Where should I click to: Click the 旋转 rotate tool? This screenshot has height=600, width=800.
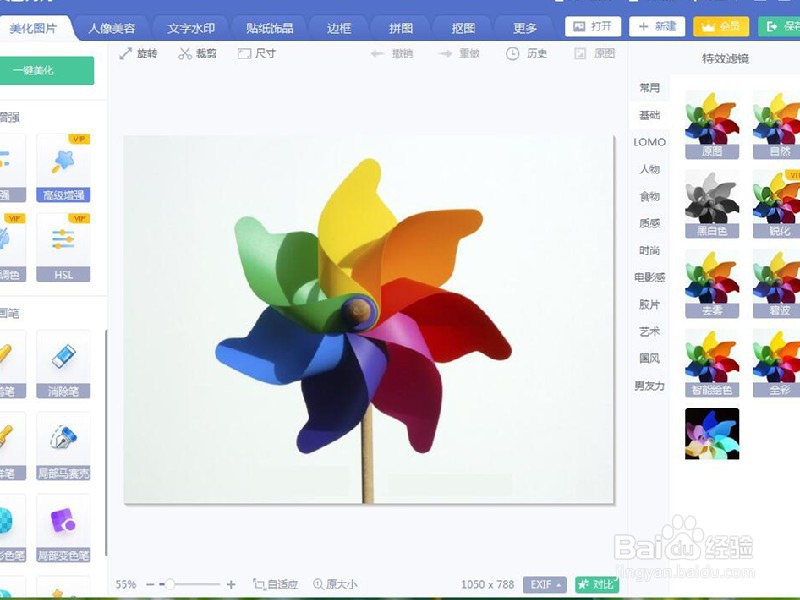pyautogui.click(x=138, y=53)
